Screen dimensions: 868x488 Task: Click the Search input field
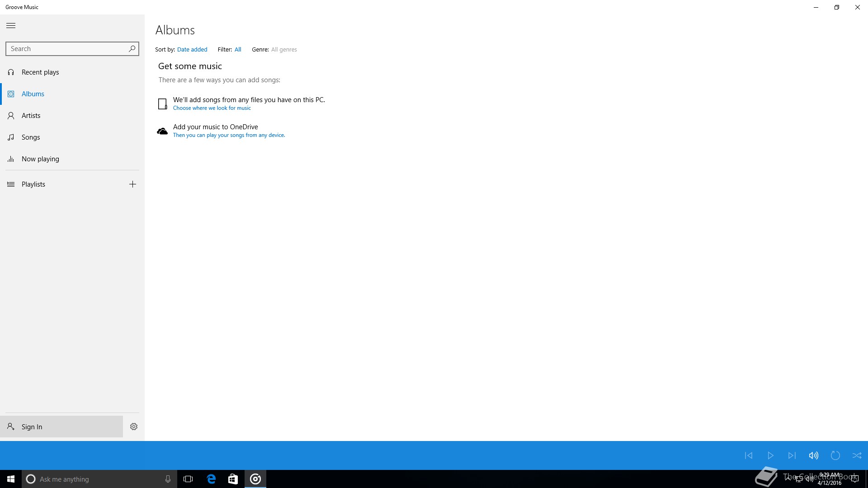(x=67, y=49)
